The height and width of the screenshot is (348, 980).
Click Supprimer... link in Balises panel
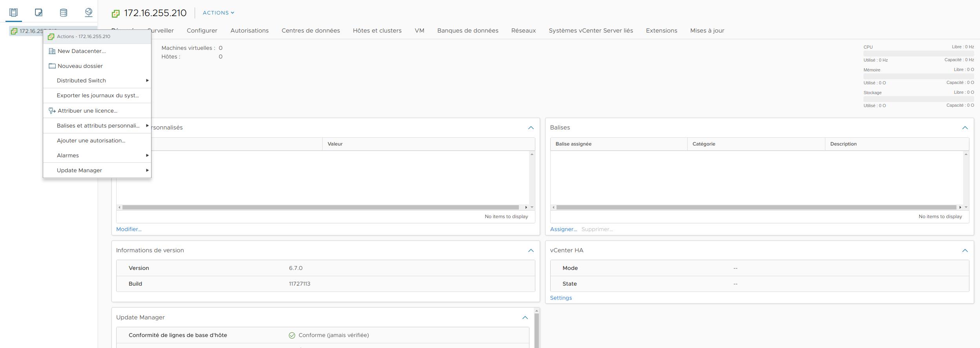[x=597, y=229]
